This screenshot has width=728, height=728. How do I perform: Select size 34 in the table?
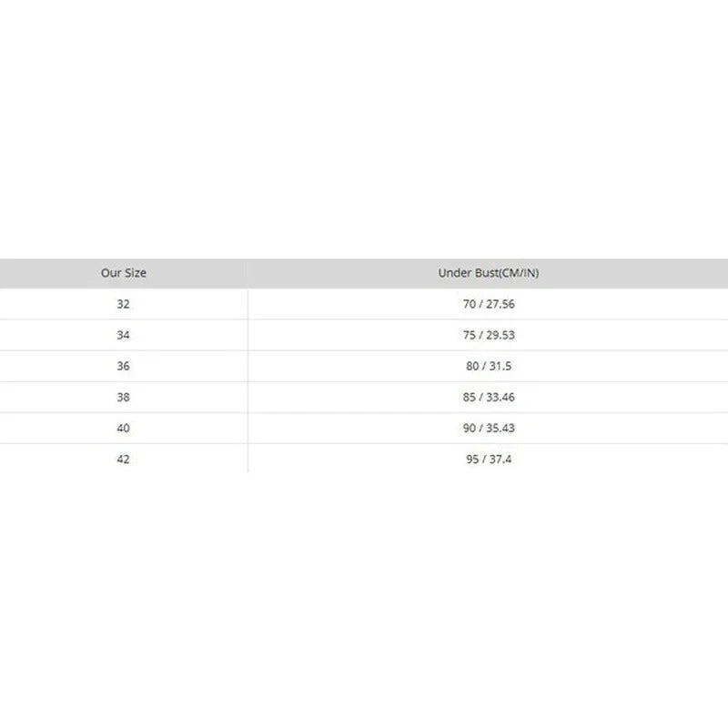point(124,335)
